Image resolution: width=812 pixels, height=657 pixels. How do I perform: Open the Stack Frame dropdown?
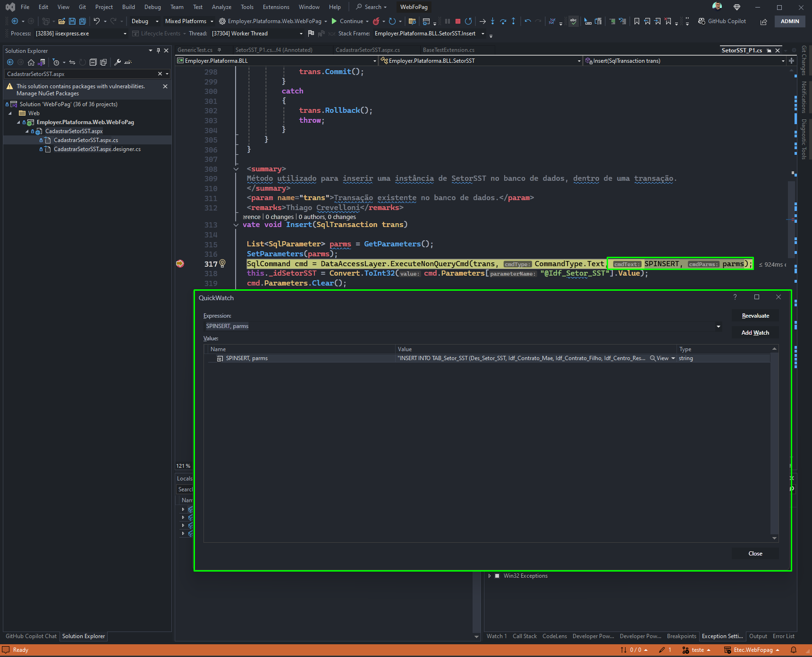[x=483, y=34]
